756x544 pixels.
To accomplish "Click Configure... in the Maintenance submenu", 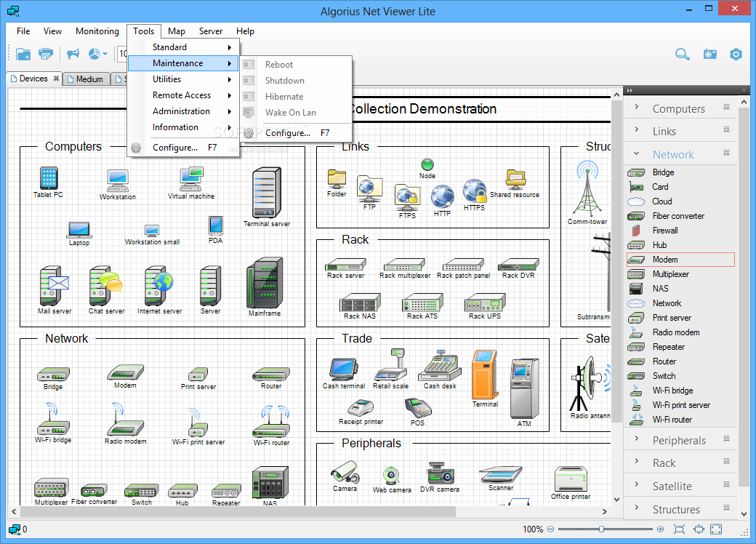I will (287, 133).
